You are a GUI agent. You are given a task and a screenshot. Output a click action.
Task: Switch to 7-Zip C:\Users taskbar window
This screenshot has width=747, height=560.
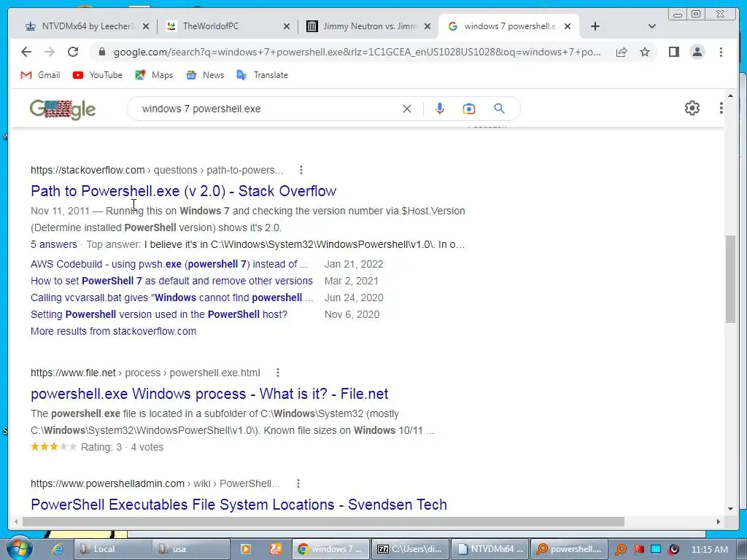coord(410,549)
